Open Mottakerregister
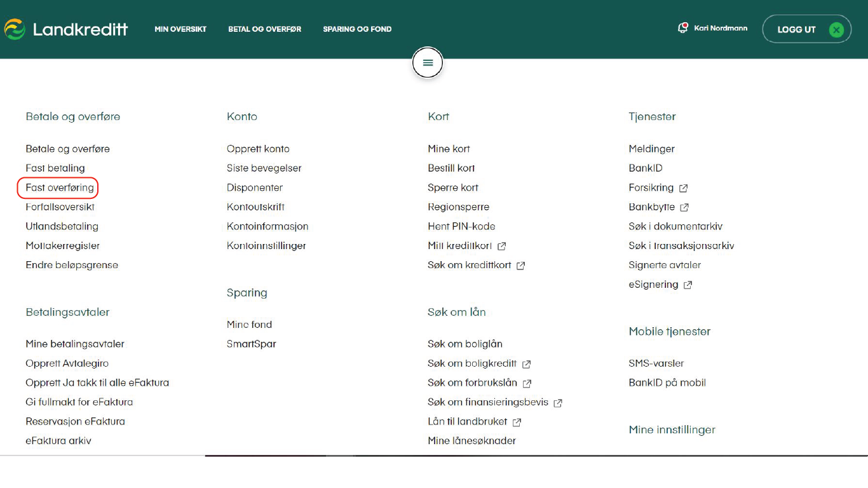The height and width of the screenshot is (488, 868). (62, 246)
